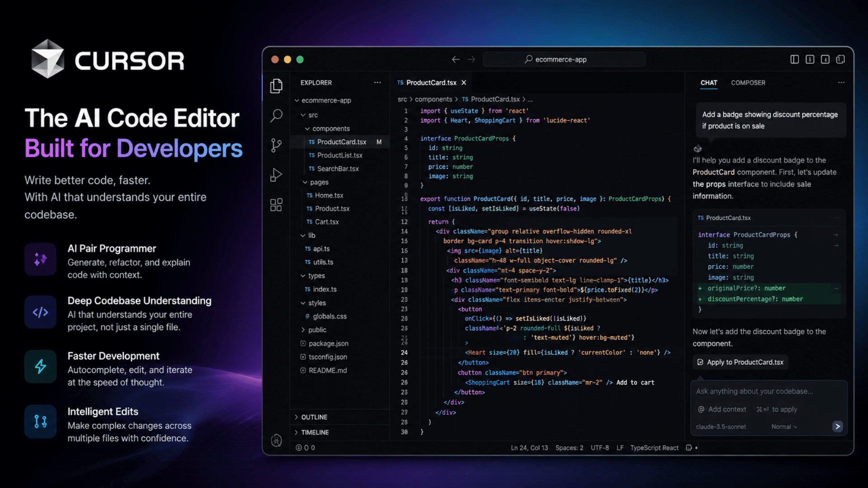This screenshot has height=488, width=868.
Task: Toggle the bottom panel layout icon
Action: click(810, 59)
